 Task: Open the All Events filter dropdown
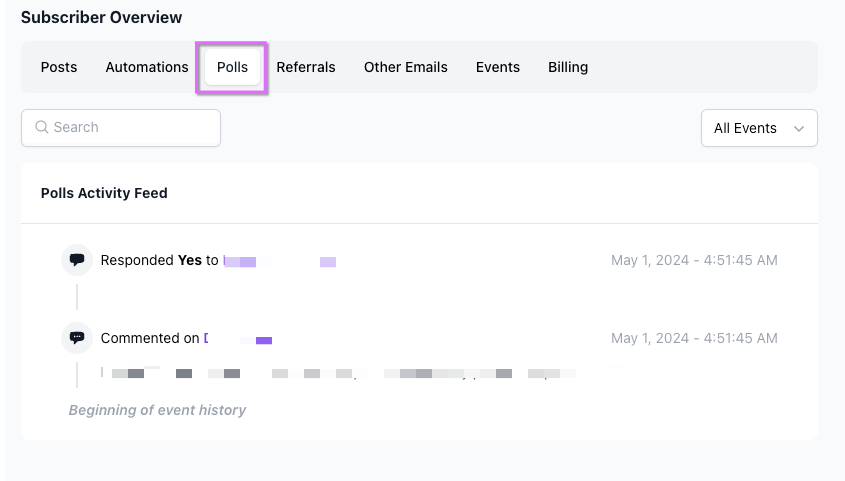[759, 128]
